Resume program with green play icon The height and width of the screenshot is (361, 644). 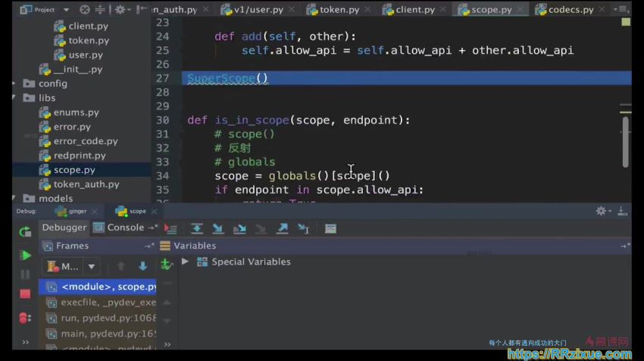[x=25, y=256]
